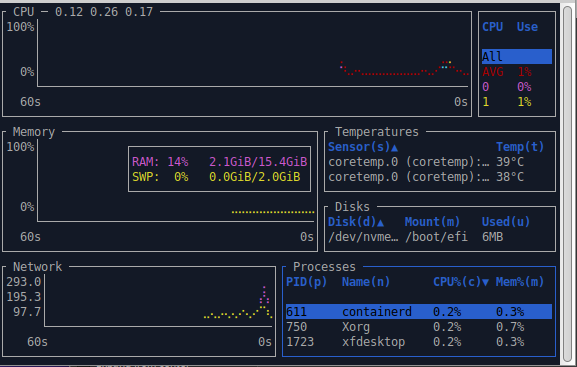
Task: Sort disks by Used(u) column
Action: click(x=506, y=222)
